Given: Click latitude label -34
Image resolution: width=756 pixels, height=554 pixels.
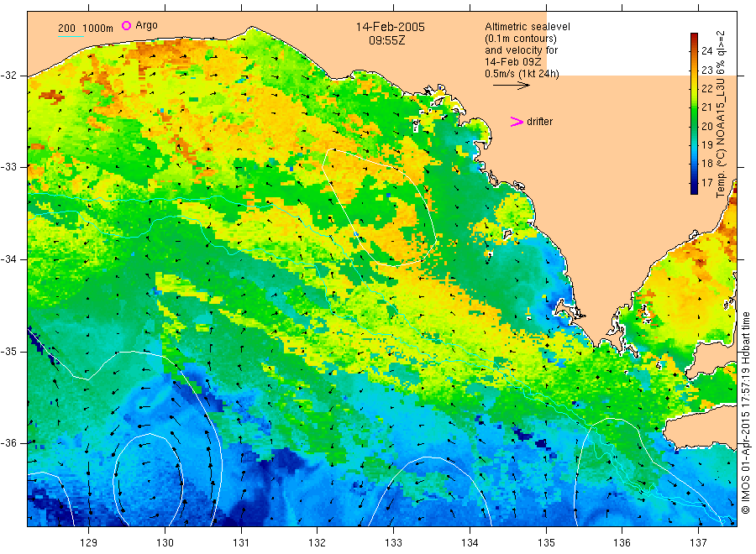Looking at the screenshot, I should pos(8,259).
